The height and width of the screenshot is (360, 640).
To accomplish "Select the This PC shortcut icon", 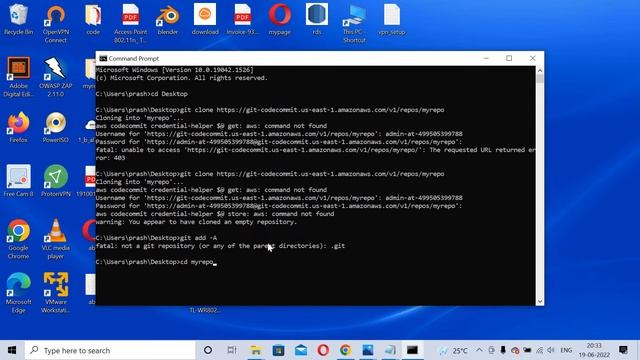I will pos(354,24).
